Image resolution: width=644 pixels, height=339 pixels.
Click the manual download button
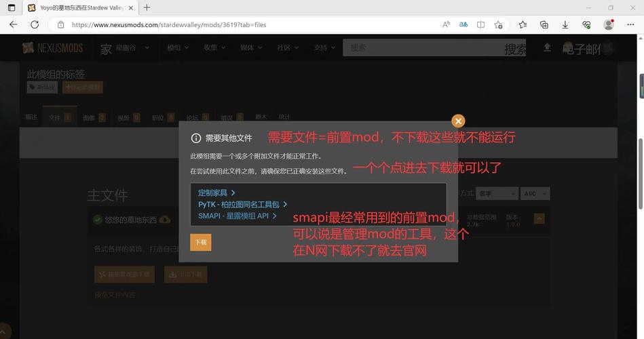click(186, 274)
